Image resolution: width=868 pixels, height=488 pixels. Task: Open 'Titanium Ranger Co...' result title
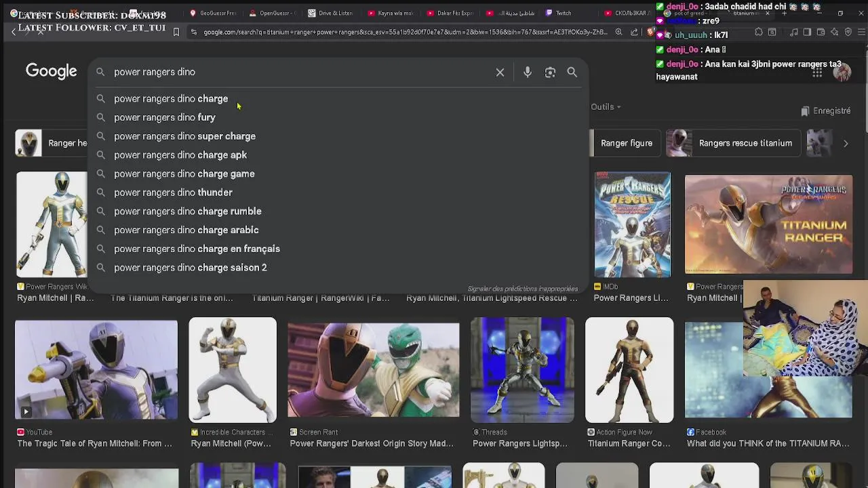coord(629,444)
